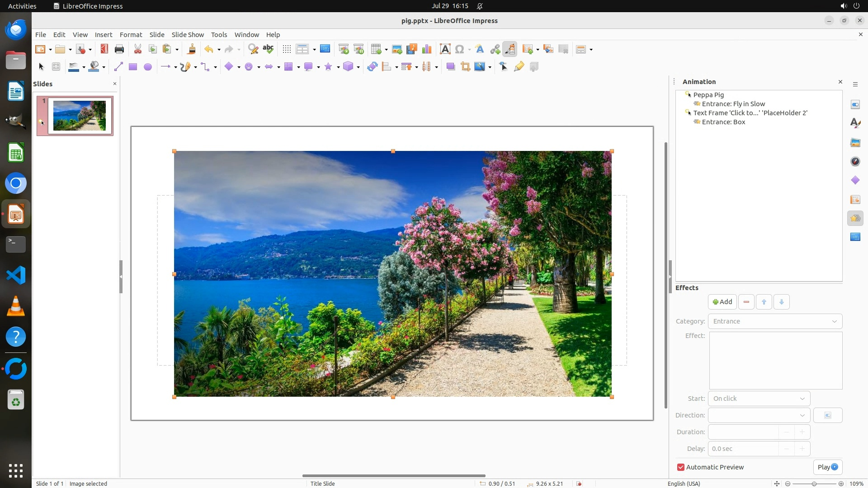The image size is (868, 488).
Task: Click the zoom slider in status bar
Action: tap(814, 483)
